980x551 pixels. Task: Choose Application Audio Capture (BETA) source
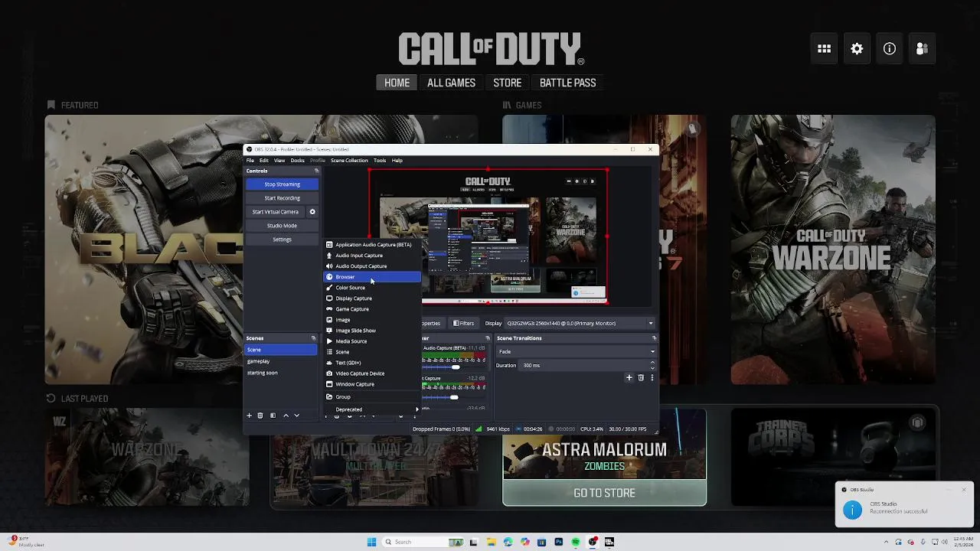coord(373,245)
